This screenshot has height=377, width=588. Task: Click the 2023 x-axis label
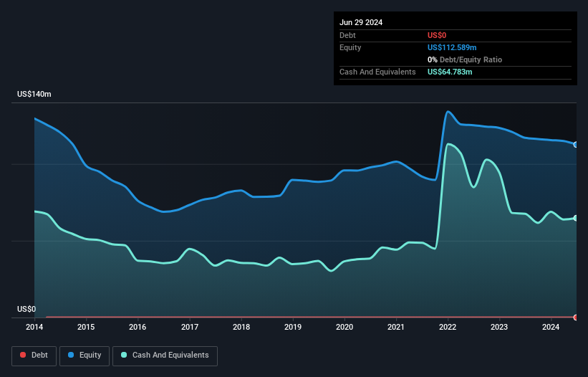pyautogui.click(x=499, y=327)
